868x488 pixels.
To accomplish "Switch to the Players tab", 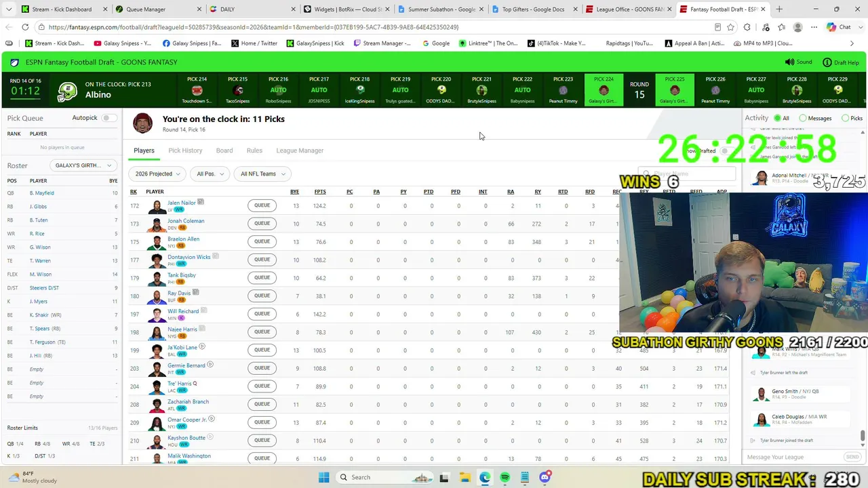I will tap(144, 150).
